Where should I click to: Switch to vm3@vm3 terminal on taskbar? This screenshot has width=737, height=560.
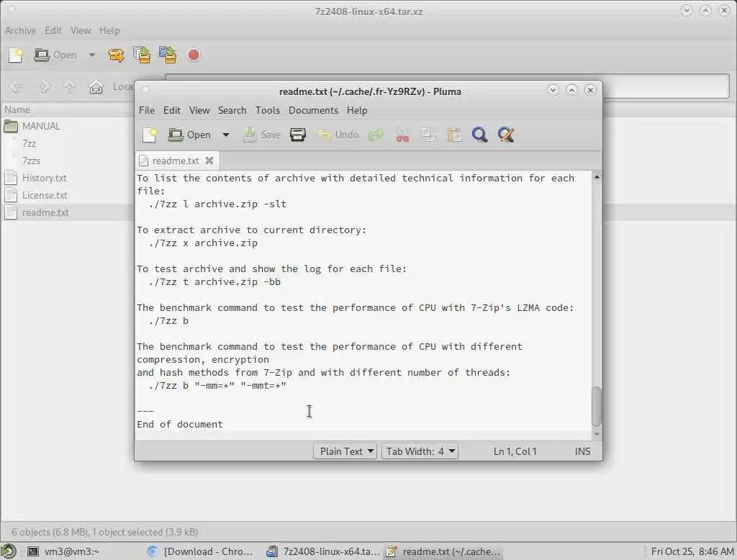pos(63,551)
